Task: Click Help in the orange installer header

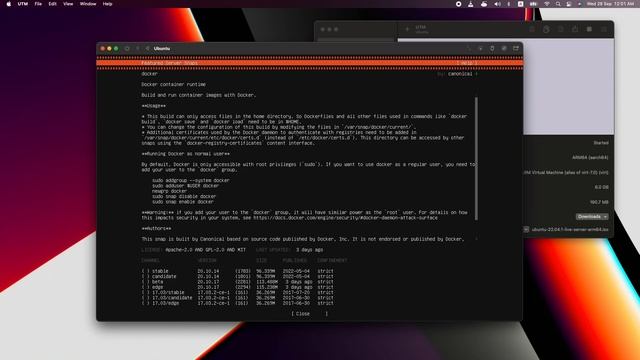Action: [x=467, y=63]
